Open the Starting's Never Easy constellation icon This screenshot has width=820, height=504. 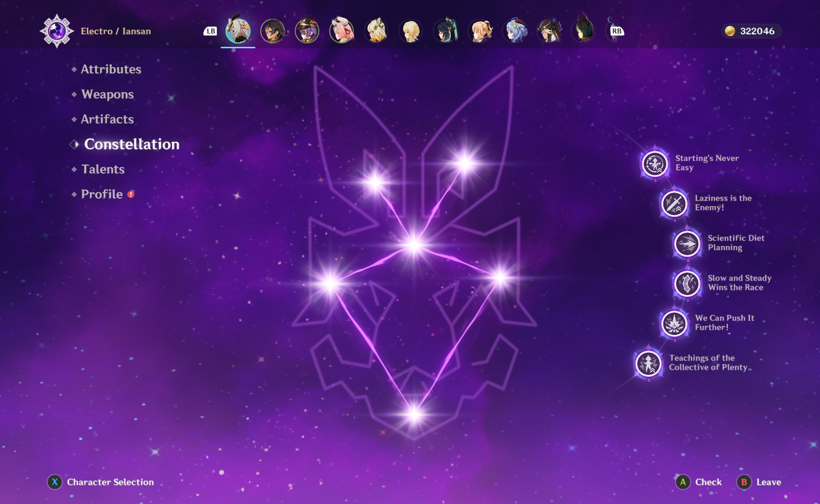[x=654, y=164]
